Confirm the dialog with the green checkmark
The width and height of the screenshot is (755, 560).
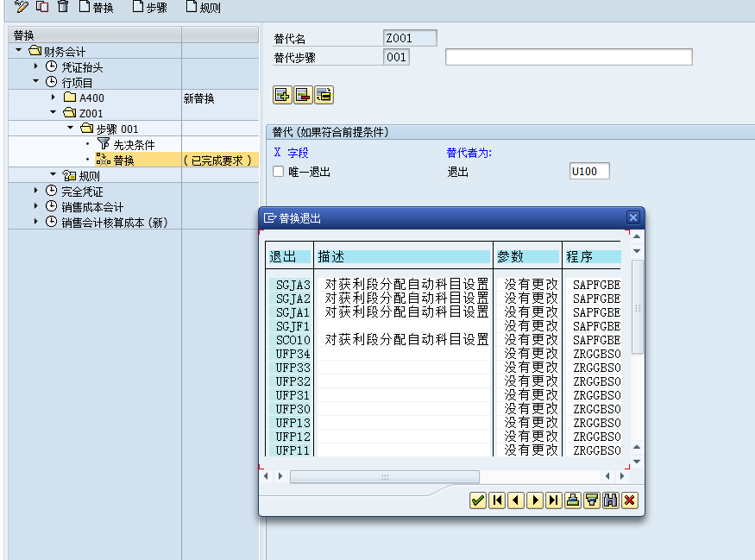click(x=477, y=500)
